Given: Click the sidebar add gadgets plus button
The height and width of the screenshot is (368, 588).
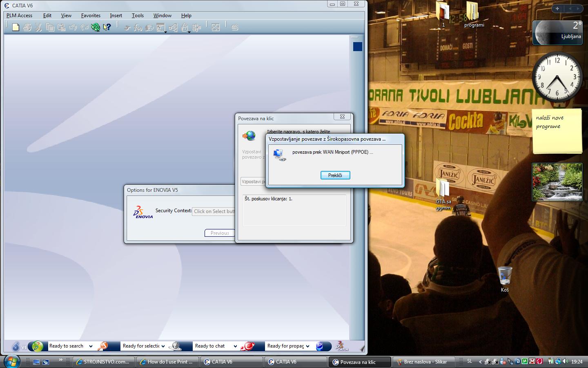Looking at the screenshot, I should pyautogui.click(x=557, y=8).
